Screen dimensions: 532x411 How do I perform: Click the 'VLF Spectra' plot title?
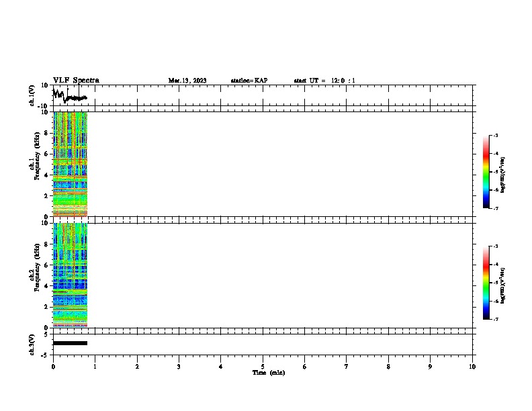tap(76, 80)
